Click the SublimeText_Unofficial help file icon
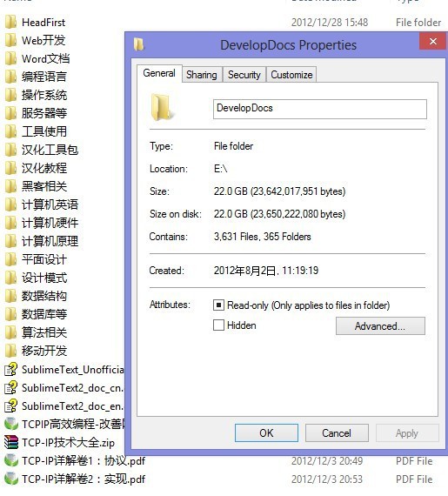 pos(11,370)
